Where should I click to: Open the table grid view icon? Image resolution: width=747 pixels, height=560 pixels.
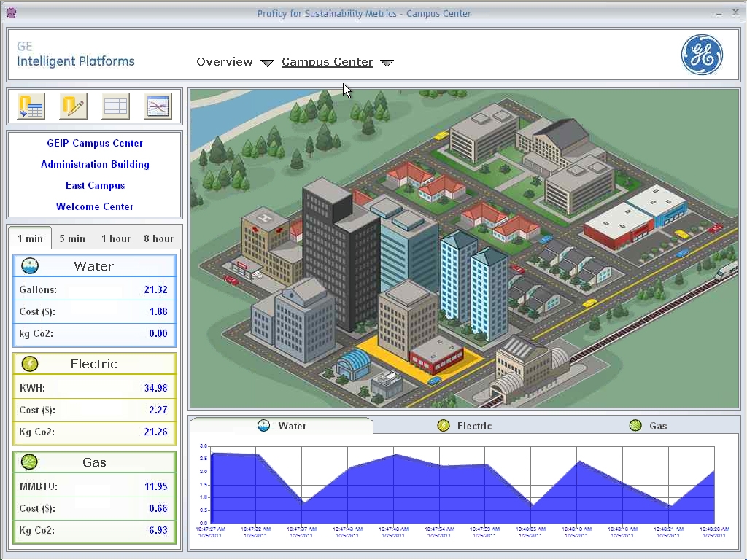click(115, 106)
